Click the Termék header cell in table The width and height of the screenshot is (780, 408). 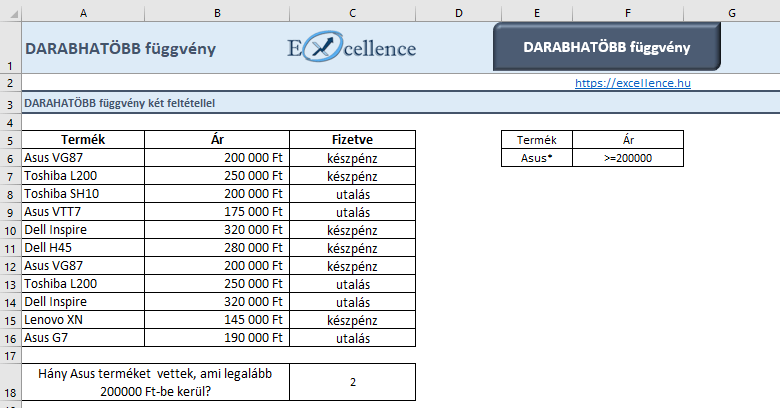point(83,139)
